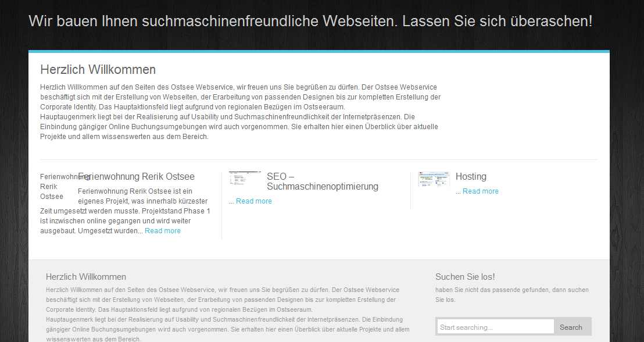Focus the Start searching input field
This screenshot has height=342, width=644.
[x=495, y=327]
